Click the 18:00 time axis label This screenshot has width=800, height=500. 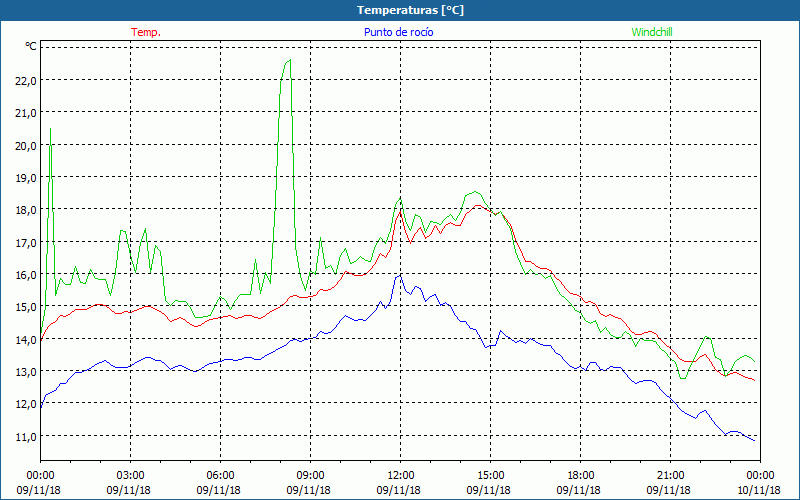581,476
